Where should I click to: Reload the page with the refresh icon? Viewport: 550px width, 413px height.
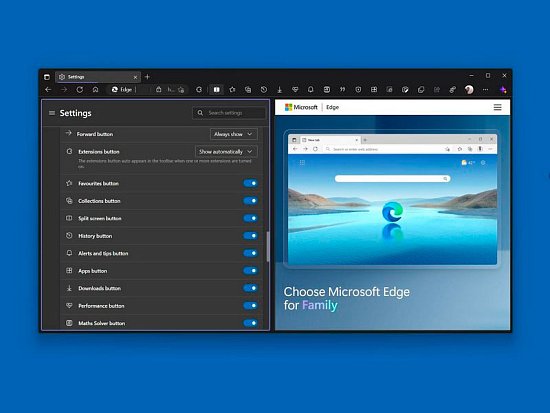(80, 90)
